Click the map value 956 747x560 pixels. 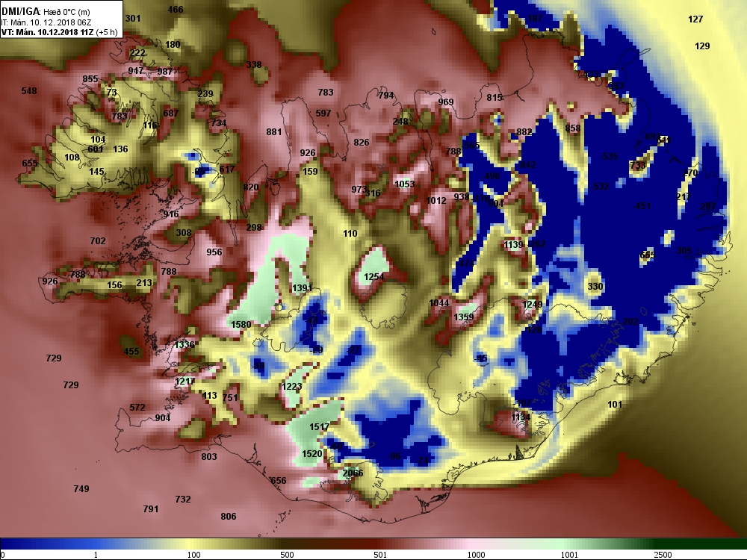tap(214, 252)
